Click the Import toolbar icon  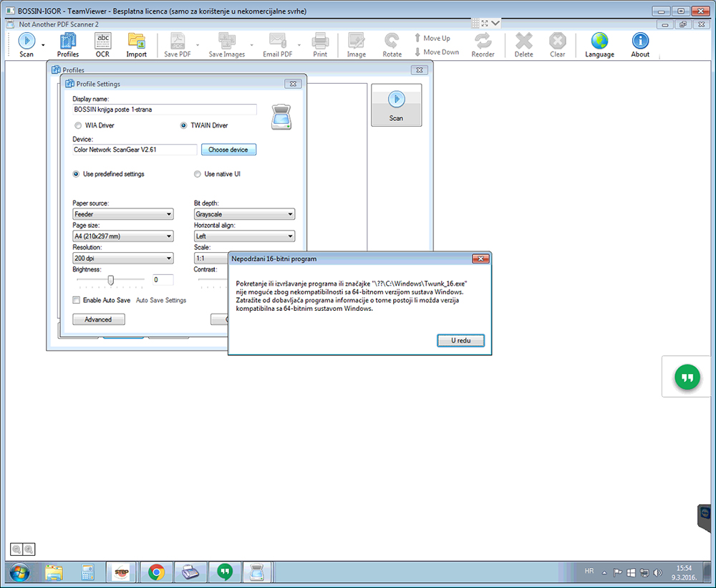[136, 44]
